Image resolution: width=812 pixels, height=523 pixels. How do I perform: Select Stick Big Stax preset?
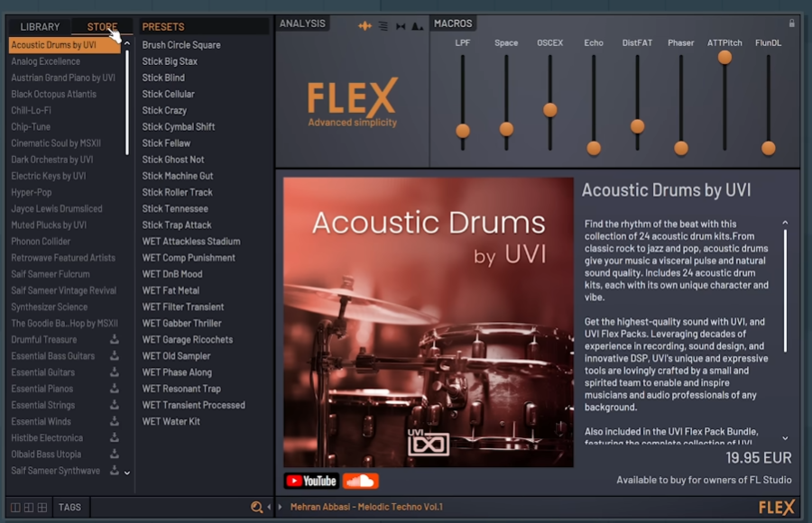[203, 61]
